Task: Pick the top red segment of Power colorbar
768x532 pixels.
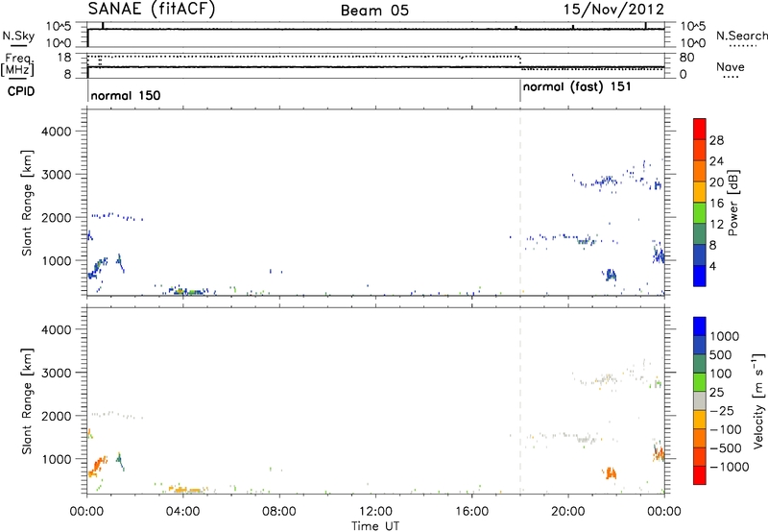Action: point(700,129)
